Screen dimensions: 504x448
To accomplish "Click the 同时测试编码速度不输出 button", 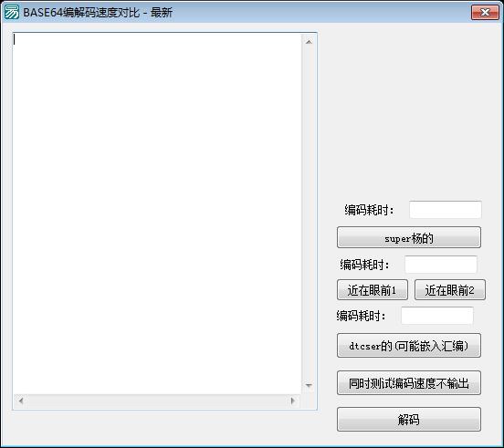I will point(409,383).
